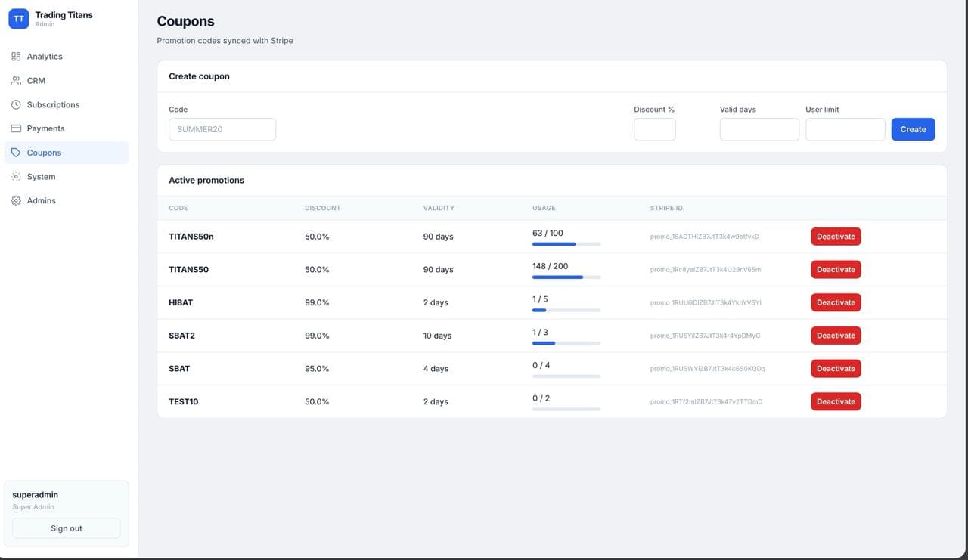Deactivate the SBAT coupon
The height and width of the screenshot is (560, 968).
click(836, 369)
